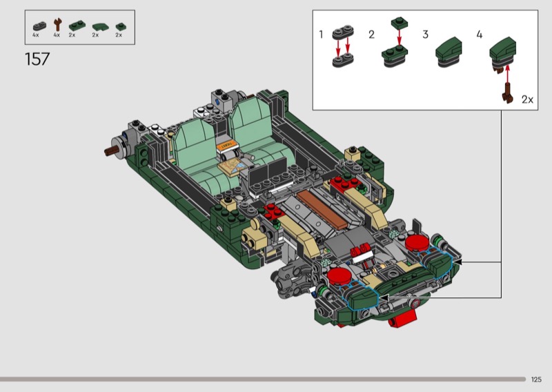Click the page progress bar at the bottom

[x=263, y=380]
